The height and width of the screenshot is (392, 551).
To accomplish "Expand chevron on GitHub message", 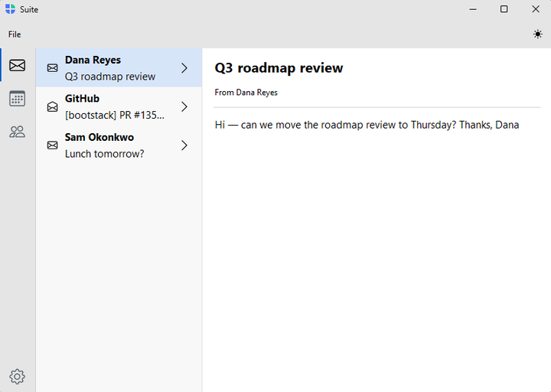I will [184, 106].
